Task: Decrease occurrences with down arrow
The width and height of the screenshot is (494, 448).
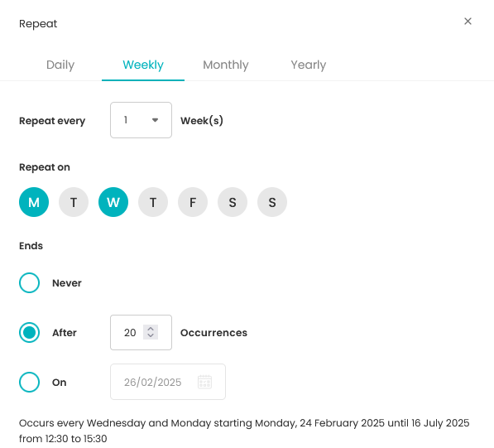Action: pos(151,335)
